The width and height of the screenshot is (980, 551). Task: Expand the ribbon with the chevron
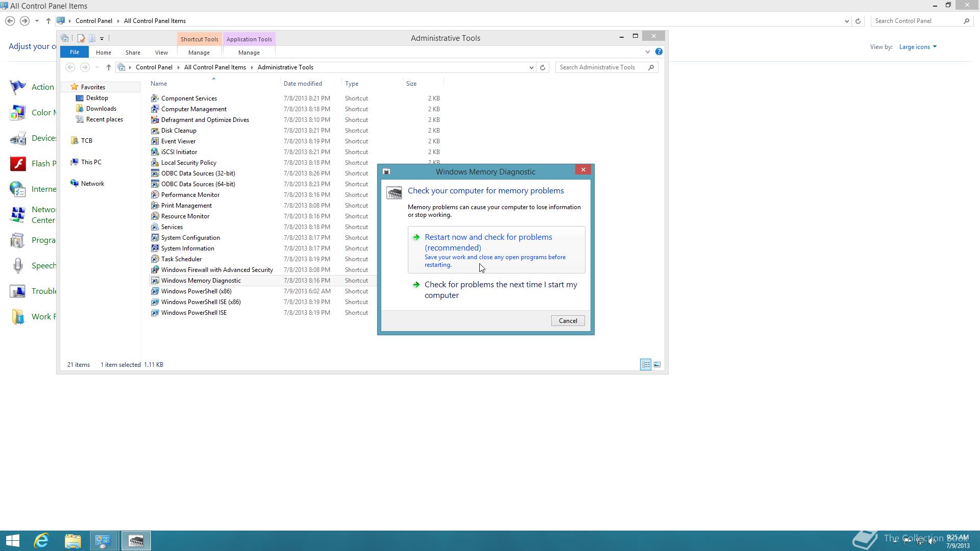point(648,52)
